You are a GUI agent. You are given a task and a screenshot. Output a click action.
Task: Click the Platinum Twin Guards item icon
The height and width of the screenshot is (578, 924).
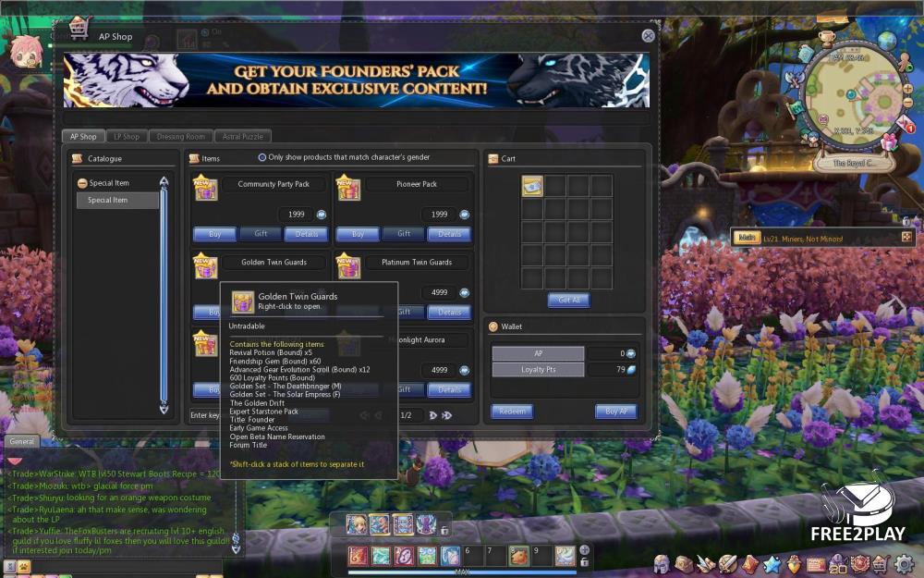pyautogui.click(x=348, y=264)
